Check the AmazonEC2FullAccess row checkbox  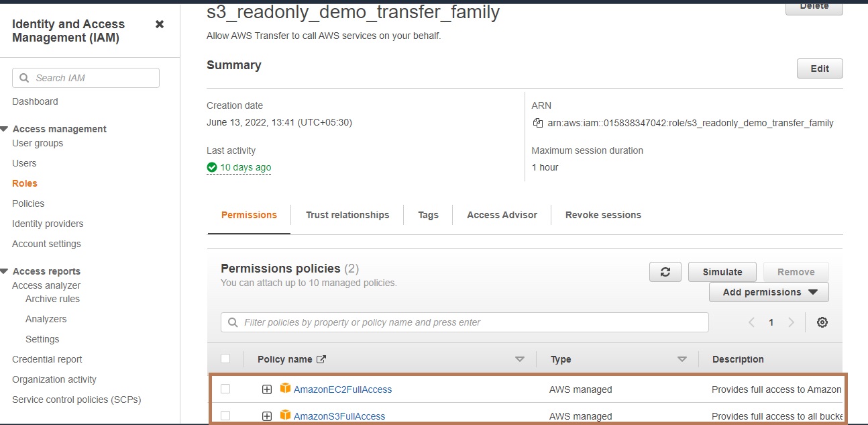225,389
